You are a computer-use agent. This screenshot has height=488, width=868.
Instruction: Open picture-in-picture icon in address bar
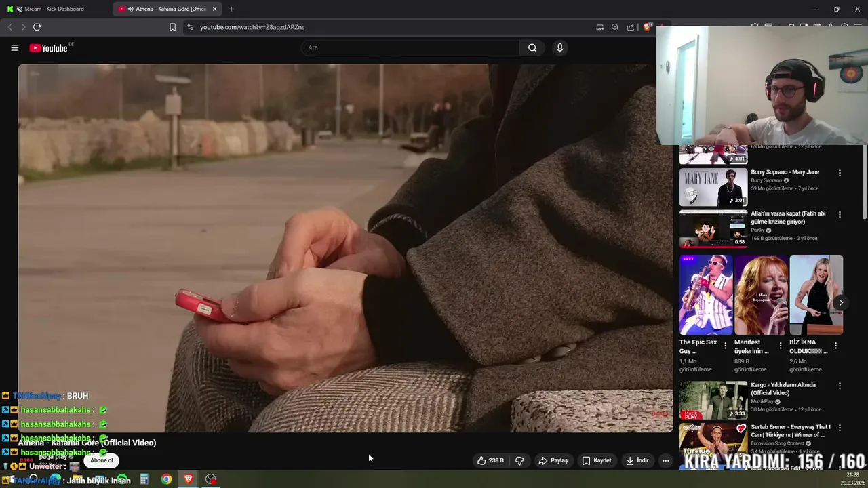tap(599, 27)
